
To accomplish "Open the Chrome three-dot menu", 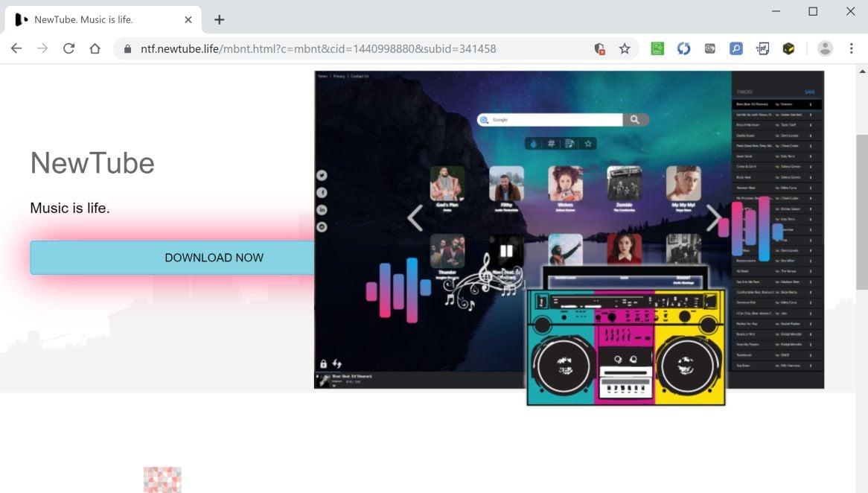I will tap(852, 48).
